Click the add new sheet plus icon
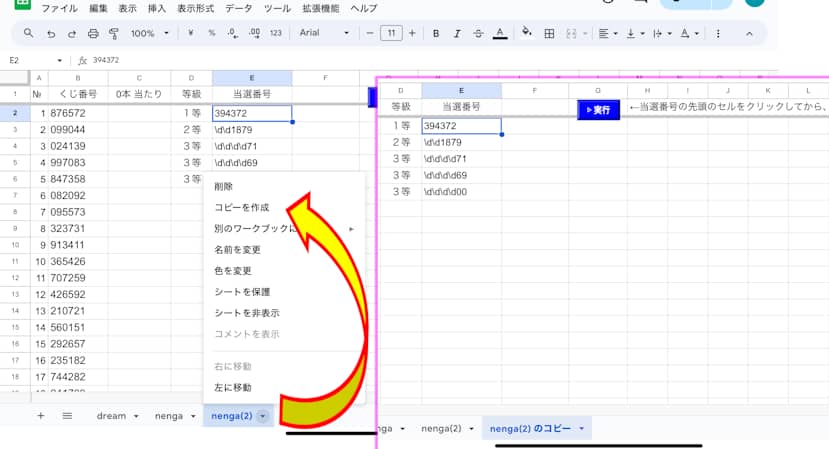 click(41, 415)
